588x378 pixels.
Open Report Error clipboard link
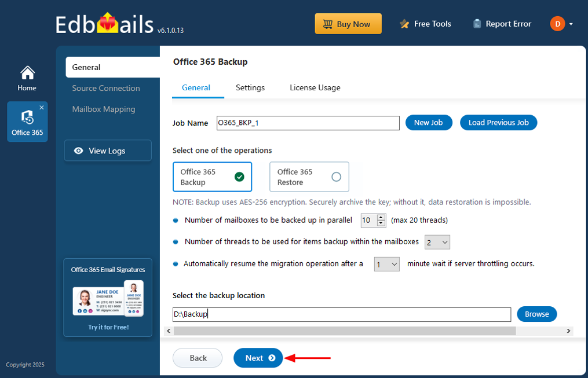502,24
